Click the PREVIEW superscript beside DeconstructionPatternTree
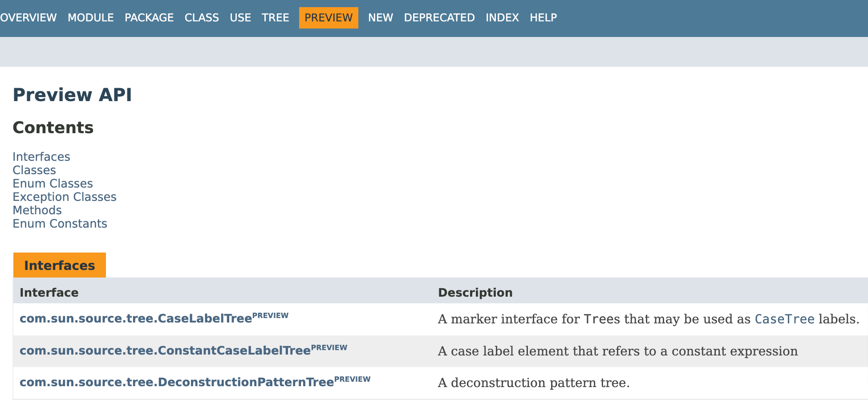Image resolution: width=868 pixels, height=400 pixels. pos(352,379)
